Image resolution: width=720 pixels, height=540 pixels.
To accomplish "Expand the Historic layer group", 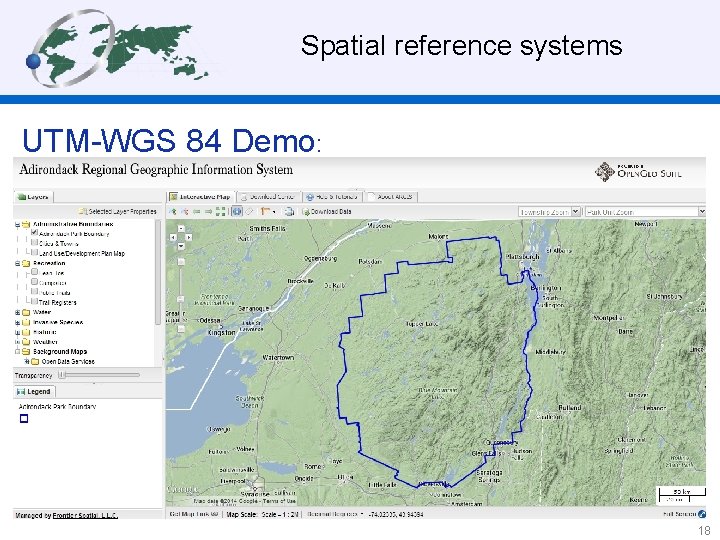I will (17, 332).
